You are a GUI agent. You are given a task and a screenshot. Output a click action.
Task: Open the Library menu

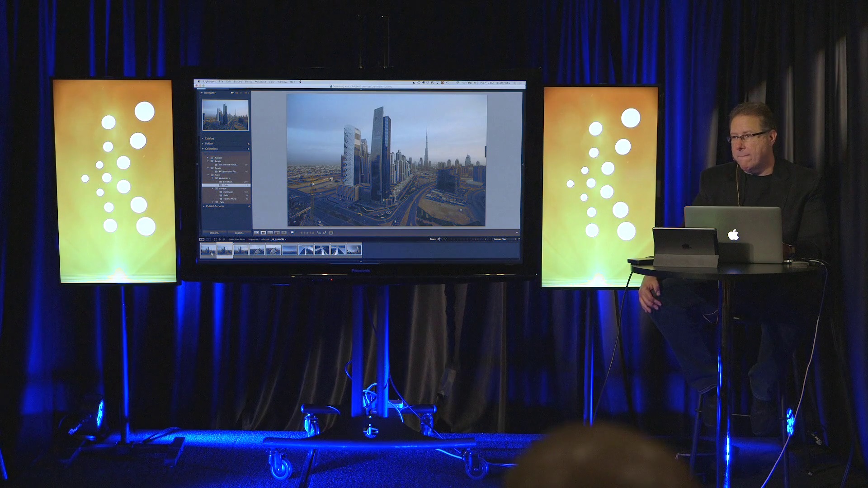coord(238,82)
